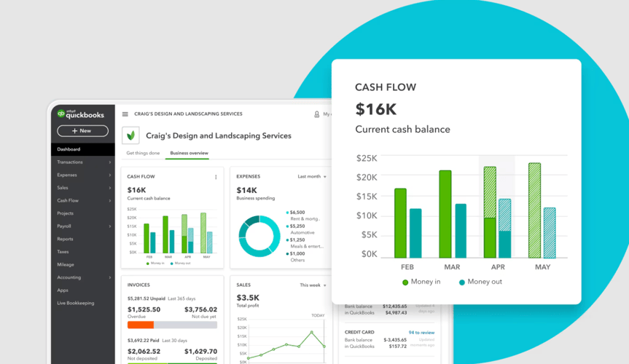Click the MAR money in bar in popup

445,214
